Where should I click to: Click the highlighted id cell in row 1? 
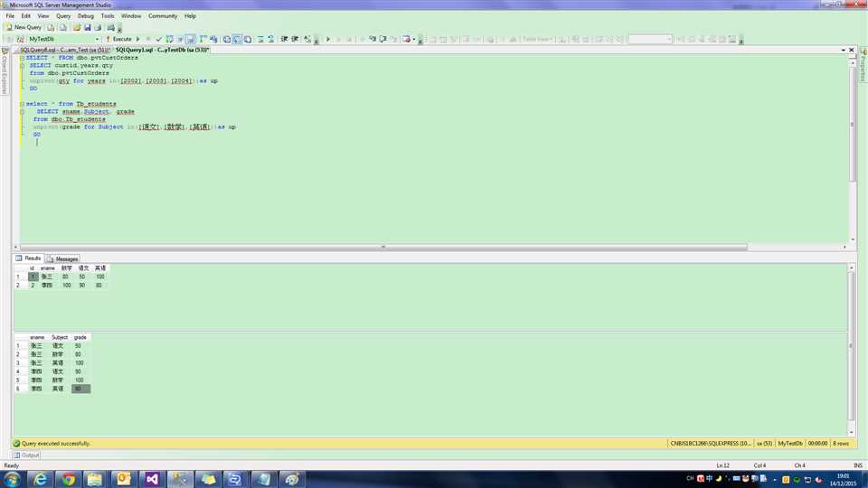tap(33, 277)
